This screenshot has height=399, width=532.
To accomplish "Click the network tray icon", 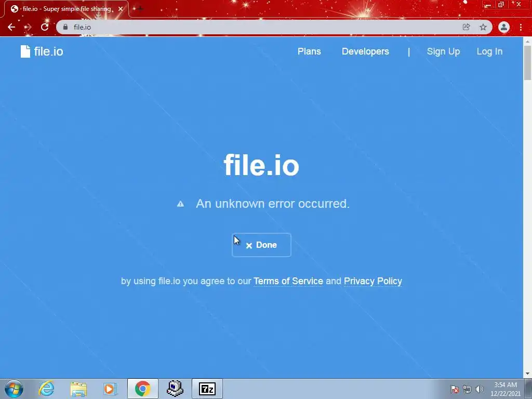I will pos(467,389).
